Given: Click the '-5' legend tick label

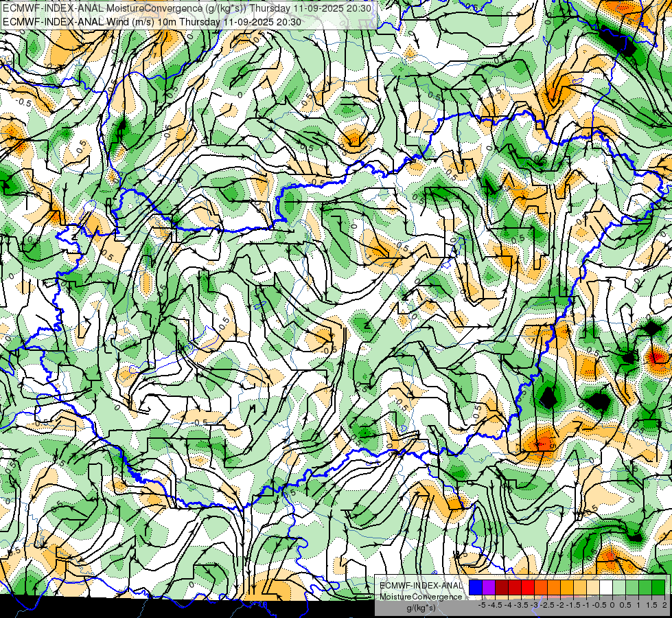Looking at the screenshot, I should click(482, 605).
